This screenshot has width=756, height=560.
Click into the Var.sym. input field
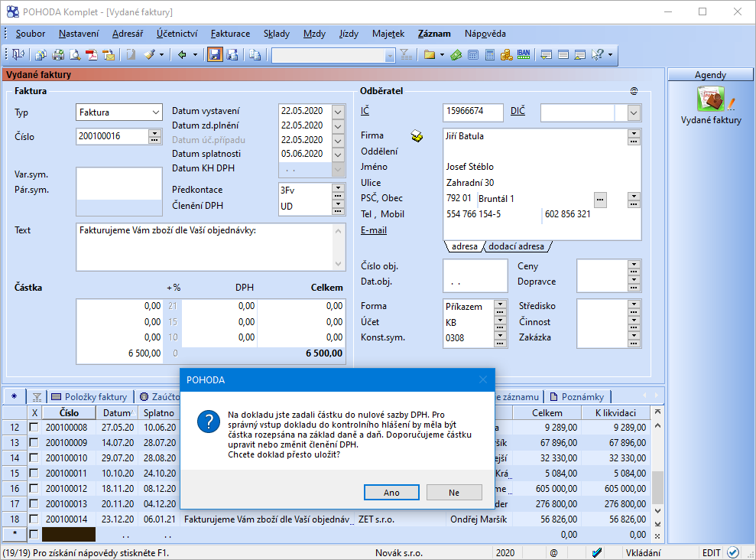tap(119, 175)
